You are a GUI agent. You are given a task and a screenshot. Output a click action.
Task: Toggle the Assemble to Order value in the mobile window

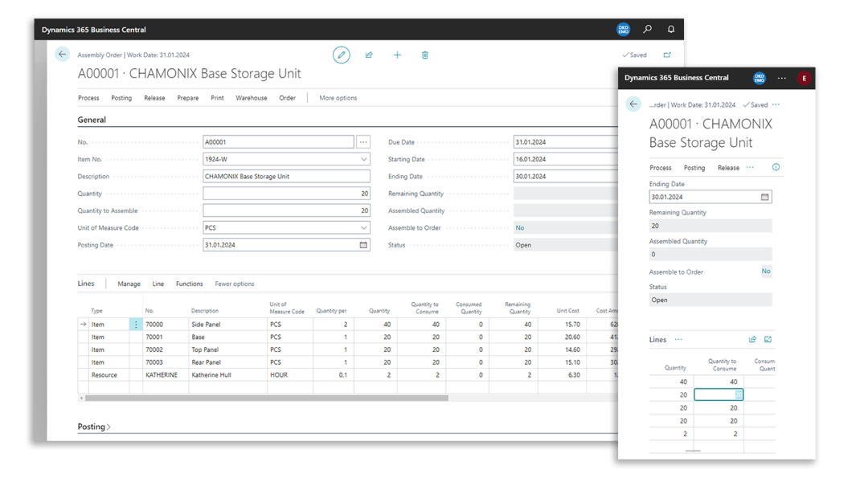click(x=766, y=272)
